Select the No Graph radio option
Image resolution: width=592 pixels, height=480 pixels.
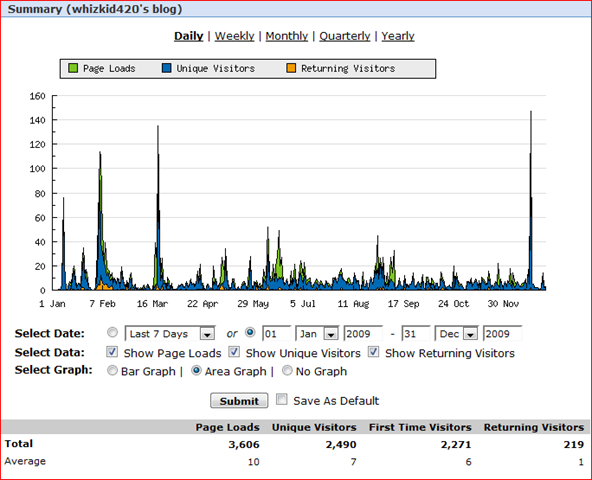(x=287, y=370)
